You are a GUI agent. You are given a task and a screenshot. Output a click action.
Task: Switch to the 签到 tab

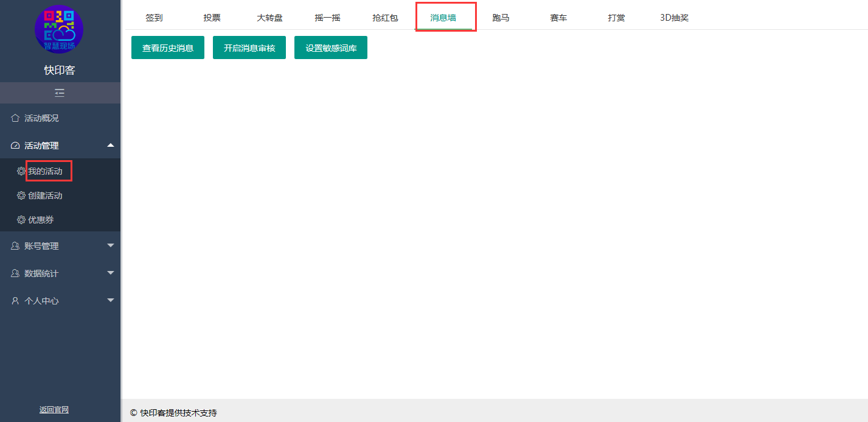pyautogui.click(x=154, y=18)
